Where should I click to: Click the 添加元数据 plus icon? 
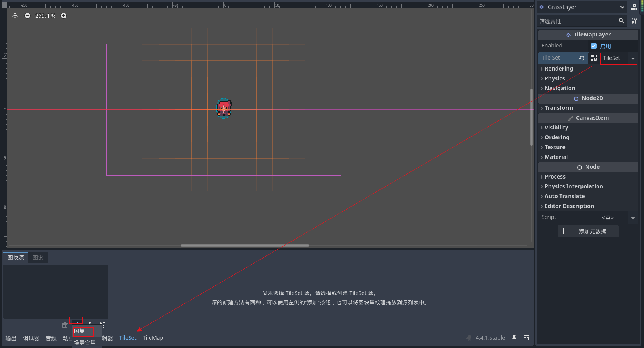point(563,231)
